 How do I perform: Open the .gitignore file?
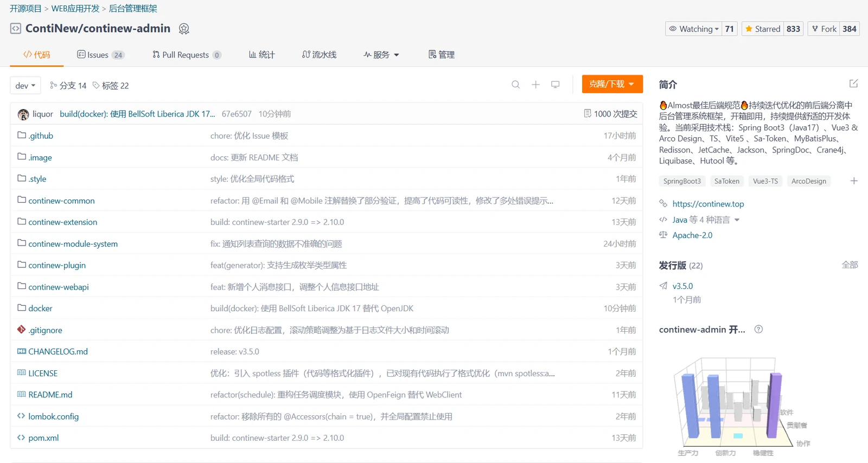tap(45, 330)
